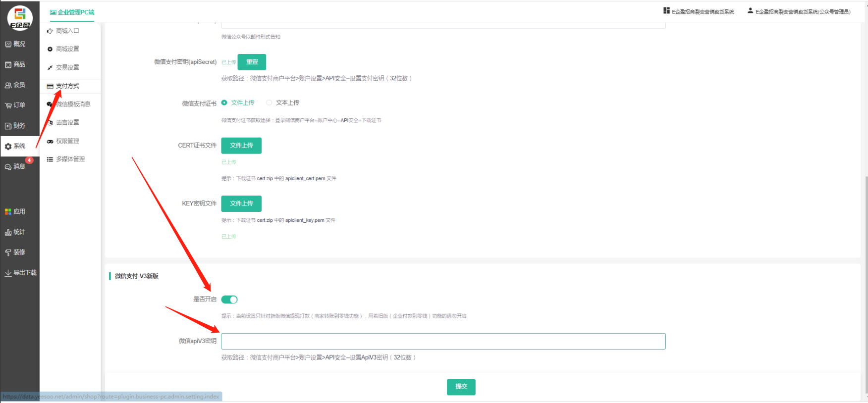Viewport: 868px width, 403px height.
Task: Click the E企盈 logo icon
Action: pos(20,17)
